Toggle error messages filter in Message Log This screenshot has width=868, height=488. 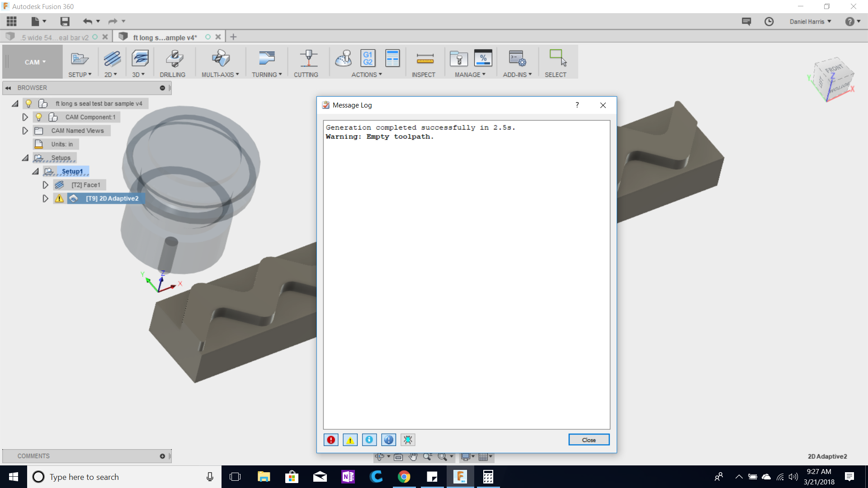(331, 440)
